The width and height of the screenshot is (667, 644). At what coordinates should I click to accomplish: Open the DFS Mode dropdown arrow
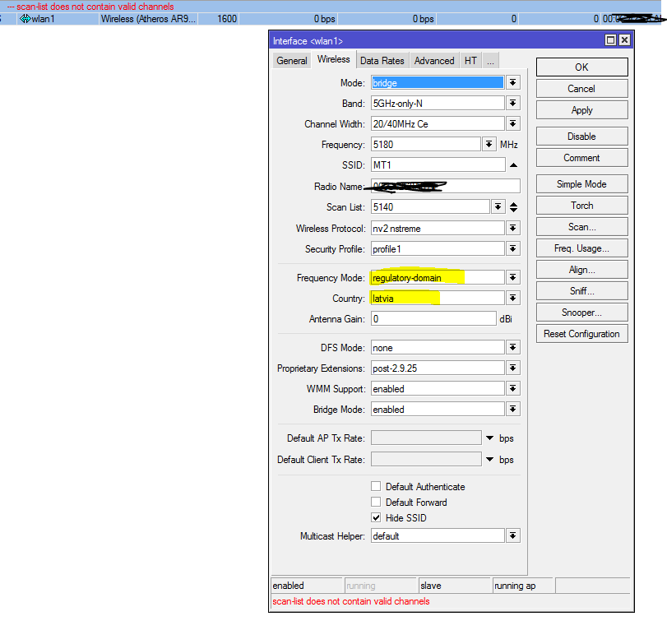coord(513,347)
